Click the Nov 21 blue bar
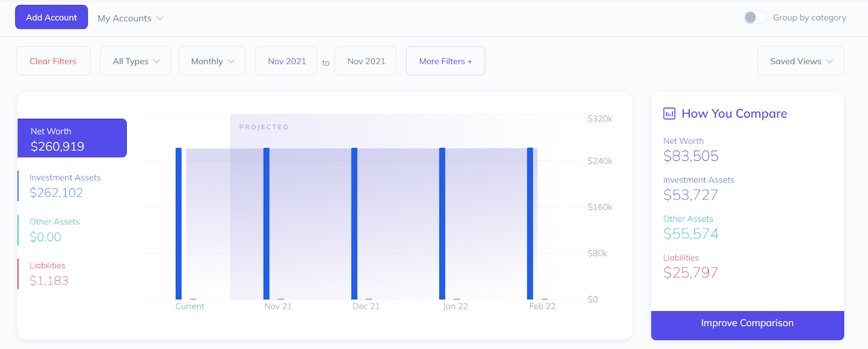This screenshot has width=868, height=349. [x=266, y=223]
